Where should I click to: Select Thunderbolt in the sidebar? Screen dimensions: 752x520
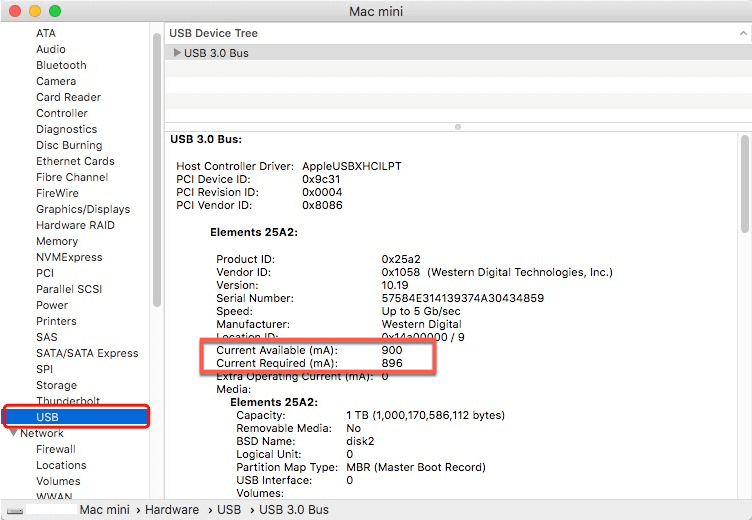[68, 401]
